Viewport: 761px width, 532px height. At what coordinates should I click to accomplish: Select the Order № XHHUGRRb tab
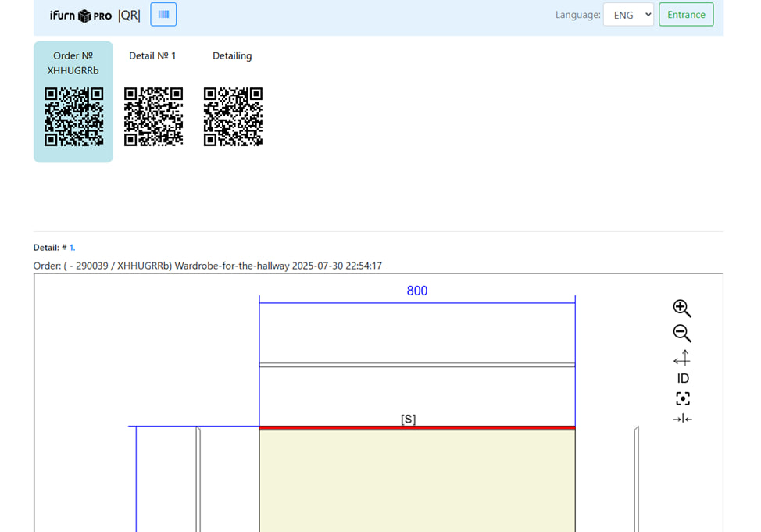(x=73, y=63)
